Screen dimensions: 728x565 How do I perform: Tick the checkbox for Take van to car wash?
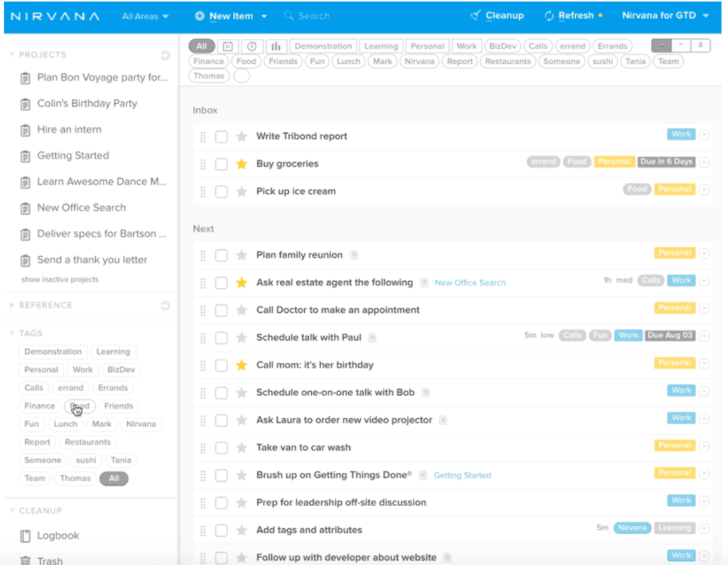[x=221, y=448]
